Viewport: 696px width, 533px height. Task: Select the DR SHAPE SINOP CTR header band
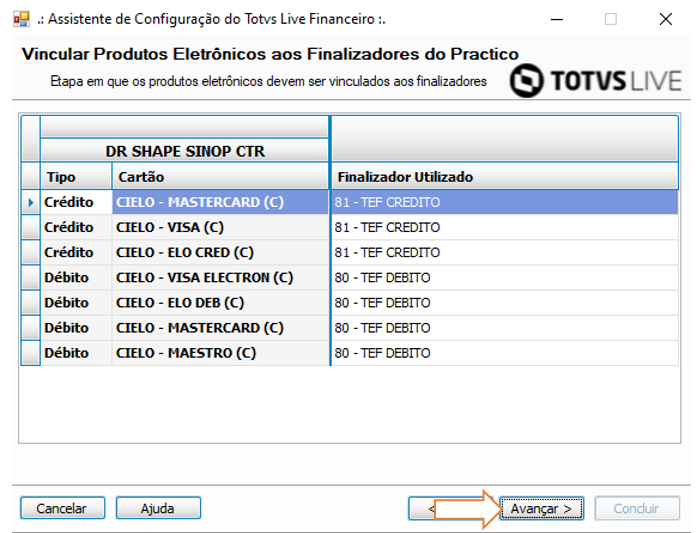(x=185, y=151)
